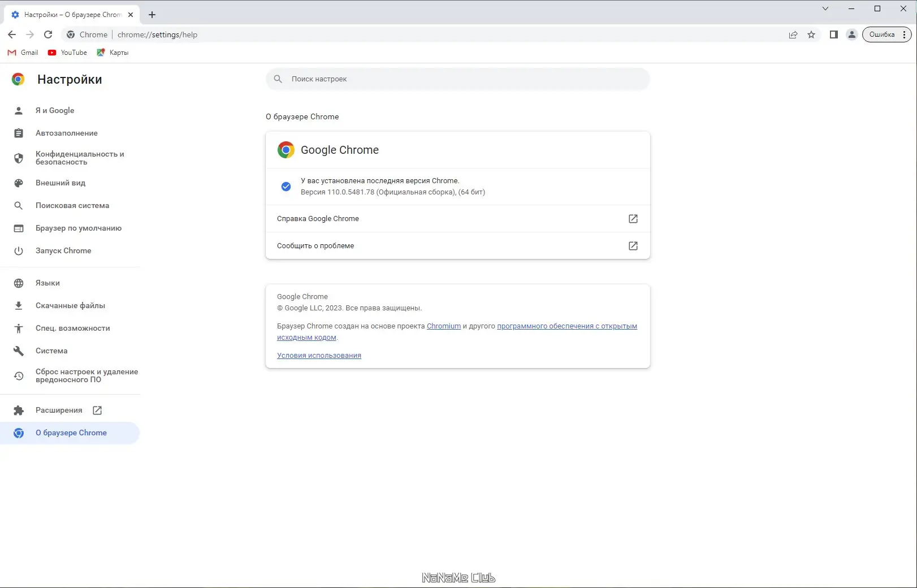Viewport: 917px width, 588px height.
Task: Open the Условия использования link
Action: click(319, 356)
